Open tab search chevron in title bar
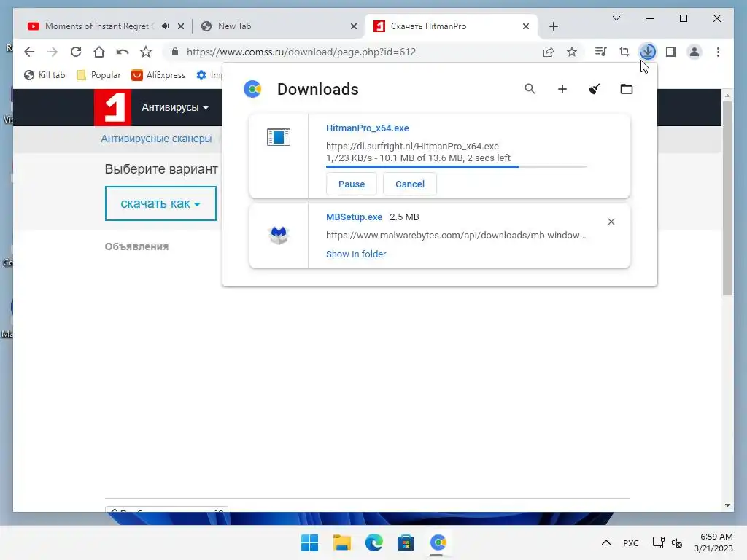The width and height of the screenshot is (747, 560). coord(616,18)
